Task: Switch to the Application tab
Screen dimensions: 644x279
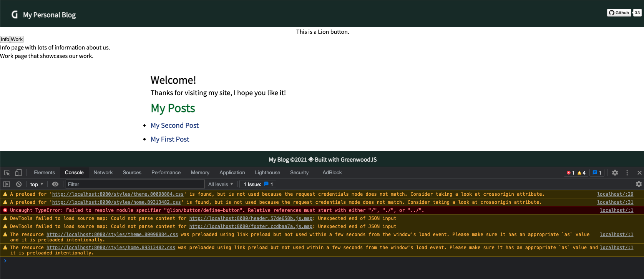Action: 232,173
